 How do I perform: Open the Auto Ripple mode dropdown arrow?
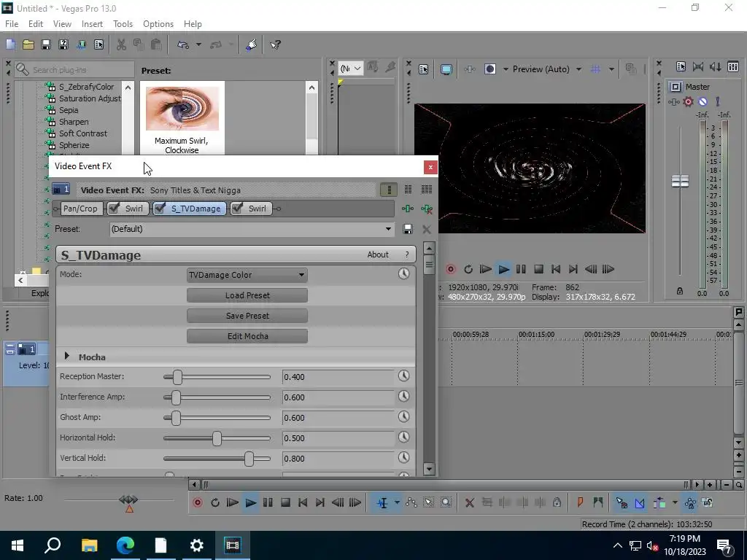coord(675,502)
